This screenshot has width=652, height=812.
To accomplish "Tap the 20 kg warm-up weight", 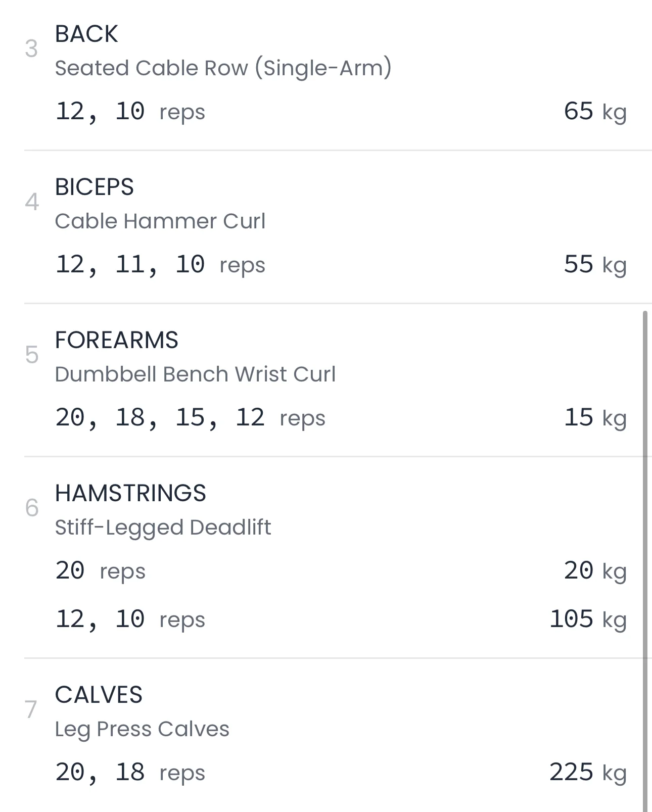I will point(594,570).
